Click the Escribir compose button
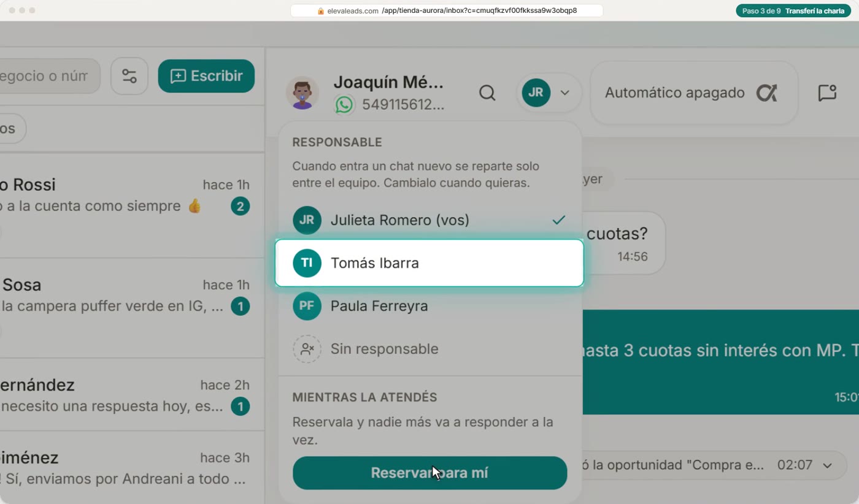The image size is (859, 504). pyautogui.click(x=206, y=76)
